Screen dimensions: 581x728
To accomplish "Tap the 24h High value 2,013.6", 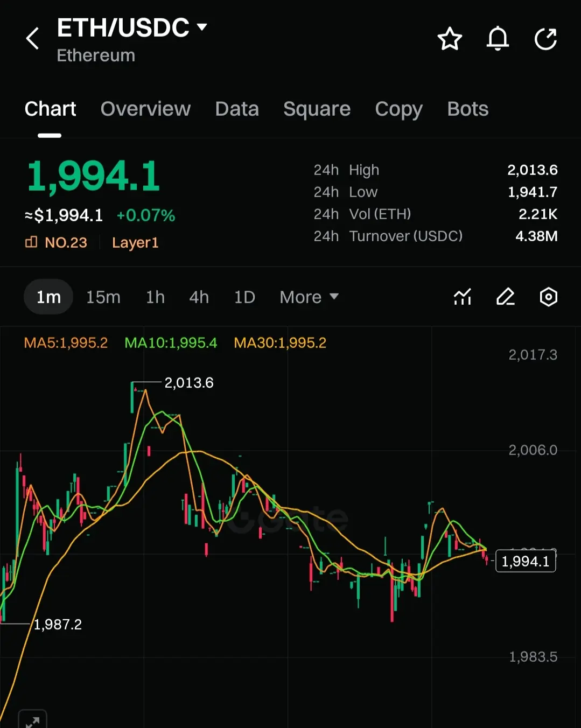I will (x=532, y=170).
